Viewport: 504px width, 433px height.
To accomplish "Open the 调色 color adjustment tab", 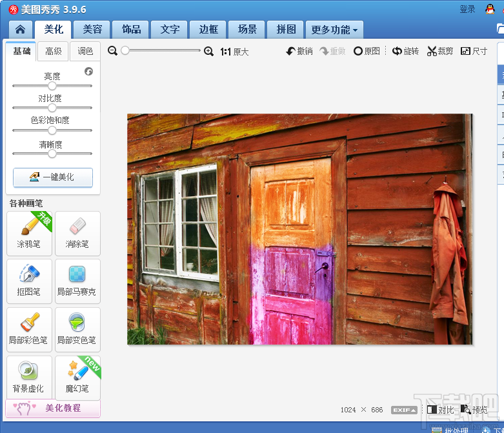I will 85,51.
